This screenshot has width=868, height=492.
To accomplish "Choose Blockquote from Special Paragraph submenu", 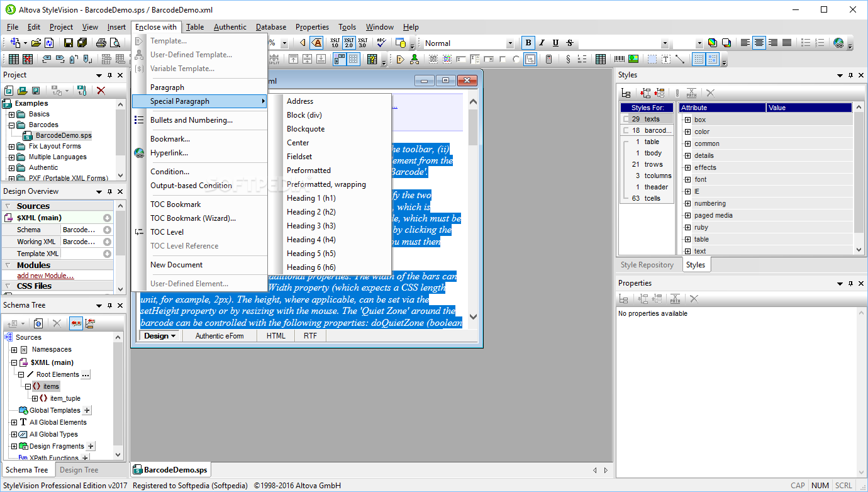I will pyautogui.click(x=306, y=129).
